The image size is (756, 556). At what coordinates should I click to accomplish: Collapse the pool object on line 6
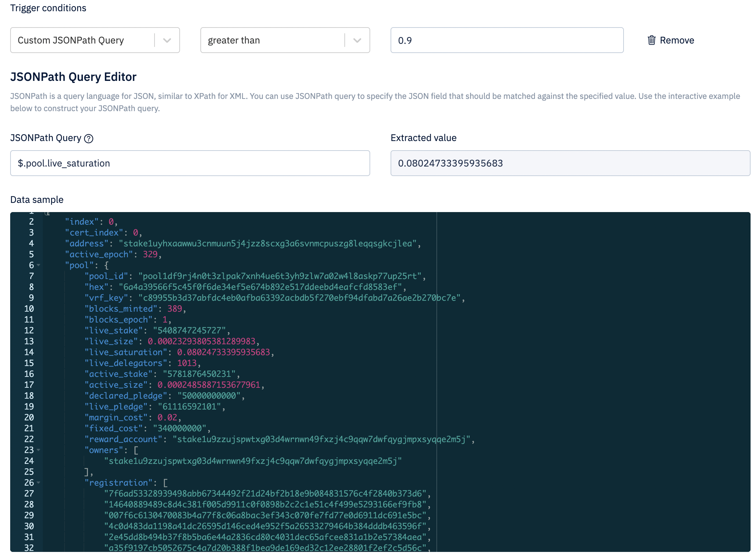(38, 265)
